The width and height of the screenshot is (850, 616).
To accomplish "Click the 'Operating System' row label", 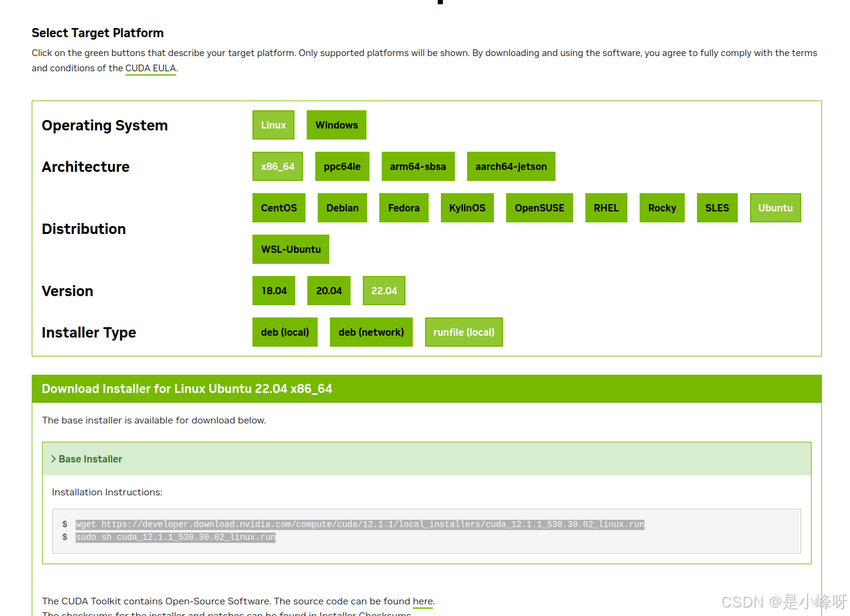I will coord(105,126).
